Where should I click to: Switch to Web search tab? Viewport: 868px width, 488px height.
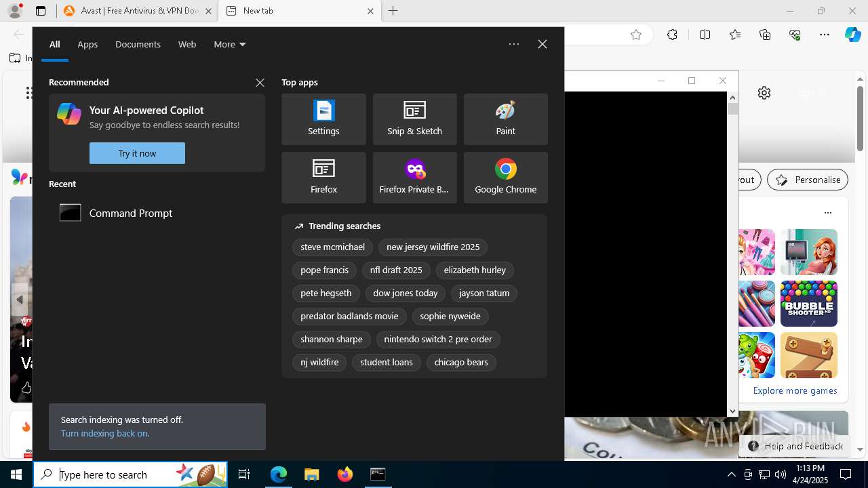pyautogui.click(x=187, y=44)
